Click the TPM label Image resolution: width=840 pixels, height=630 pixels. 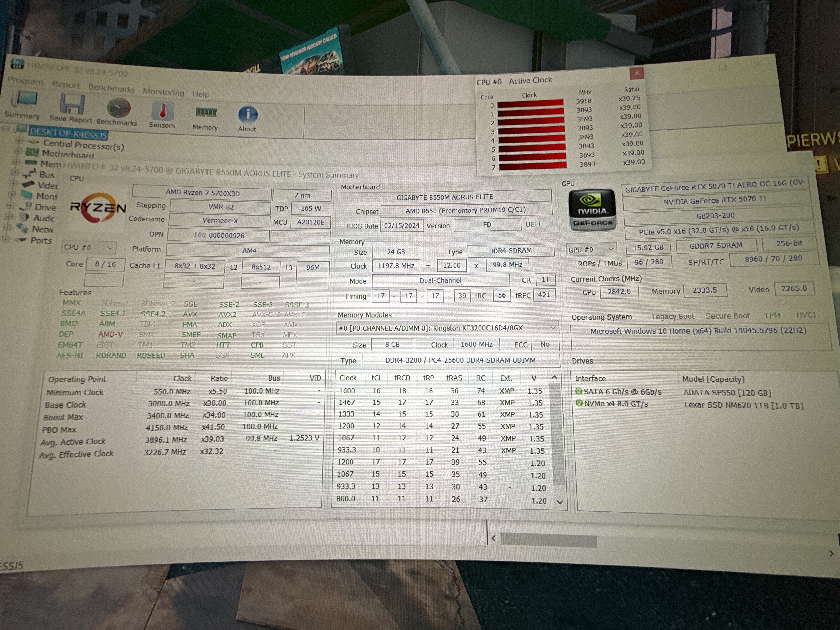pos(772,315)
